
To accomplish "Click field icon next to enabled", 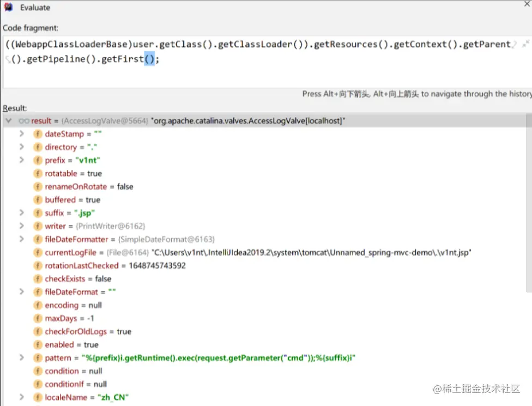I will 37,344.
